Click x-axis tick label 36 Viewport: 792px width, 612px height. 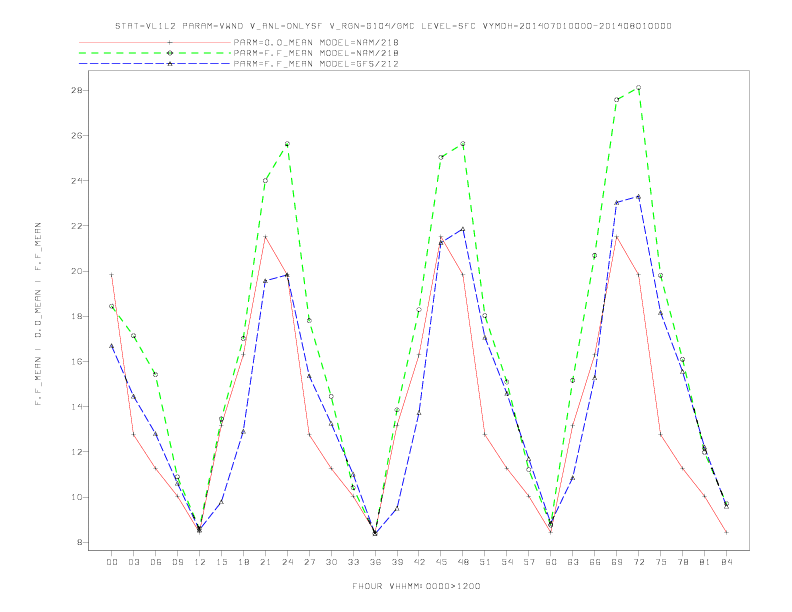[375, 562]
